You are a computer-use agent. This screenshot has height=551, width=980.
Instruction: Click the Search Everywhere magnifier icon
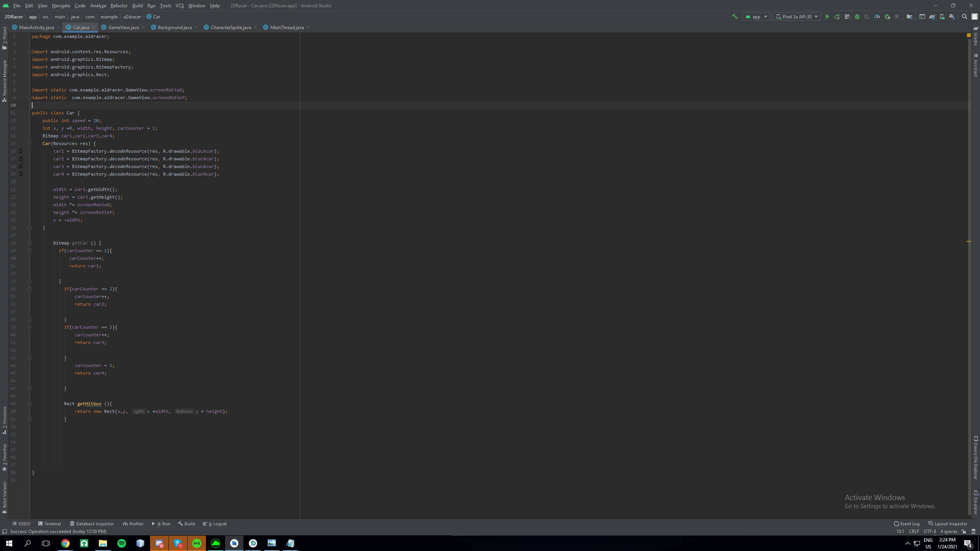point(965,16)
